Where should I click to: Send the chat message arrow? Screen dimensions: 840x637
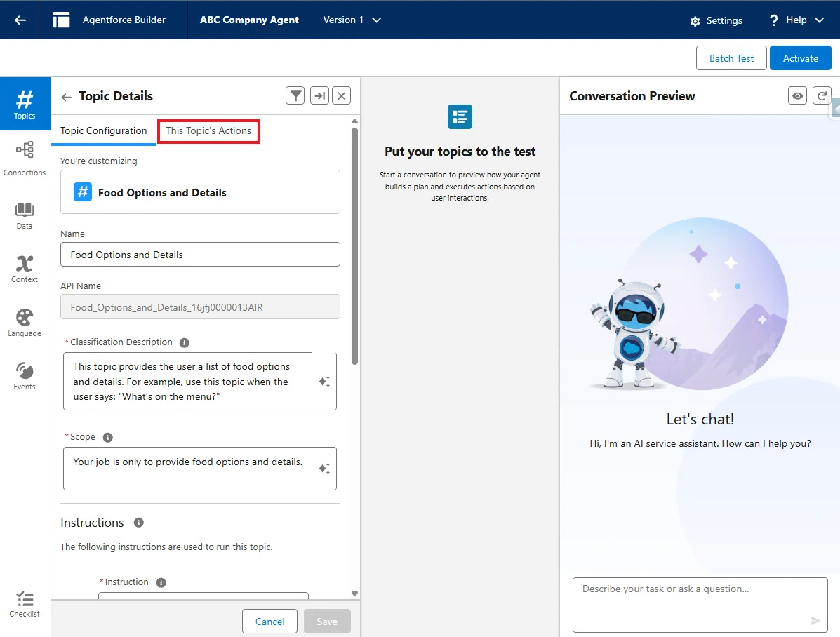(x=815, y=621)
